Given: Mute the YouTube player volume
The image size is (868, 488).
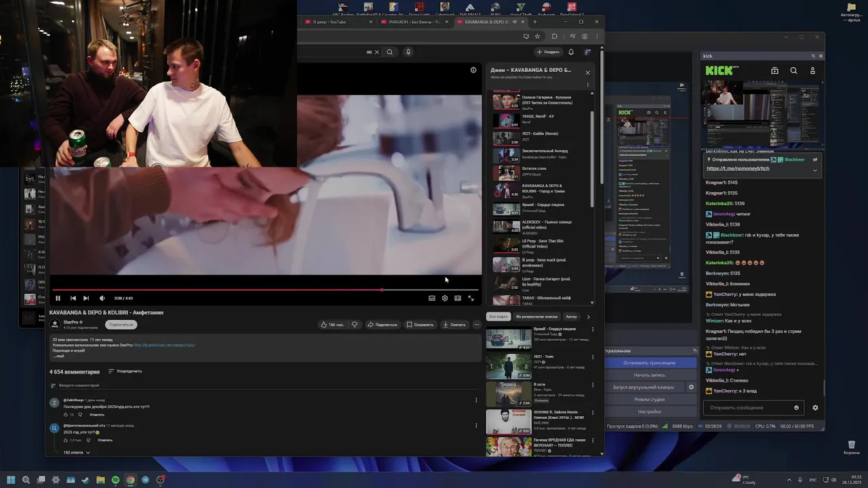Looking at the screenshot, I should (102, 298).
